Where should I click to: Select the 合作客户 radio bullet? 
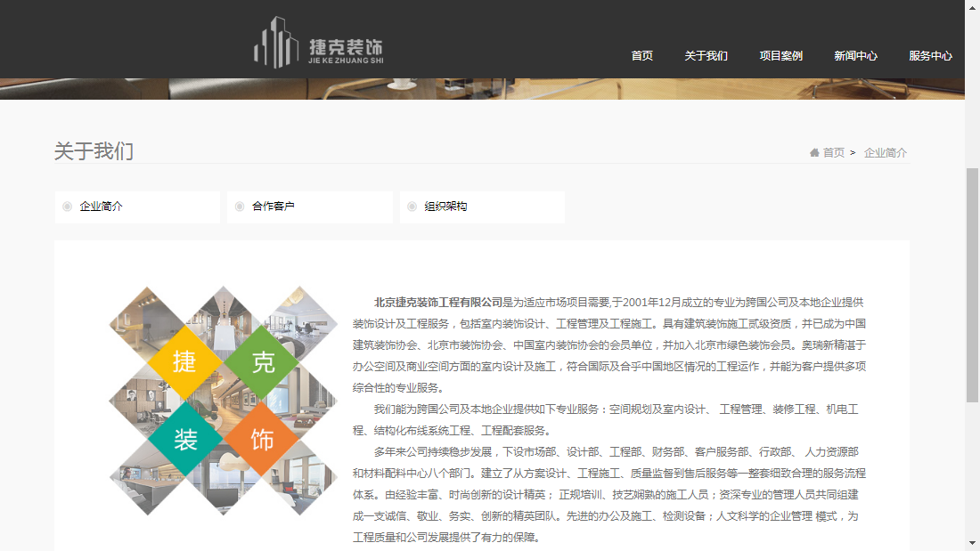[239, 206]
